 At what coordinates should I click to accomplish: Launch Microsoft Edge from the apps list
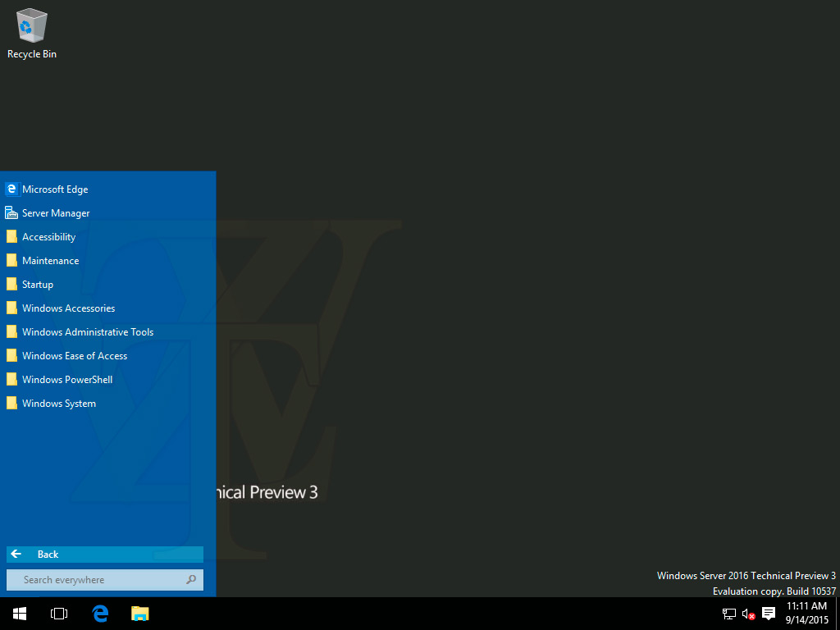[54, 189]
